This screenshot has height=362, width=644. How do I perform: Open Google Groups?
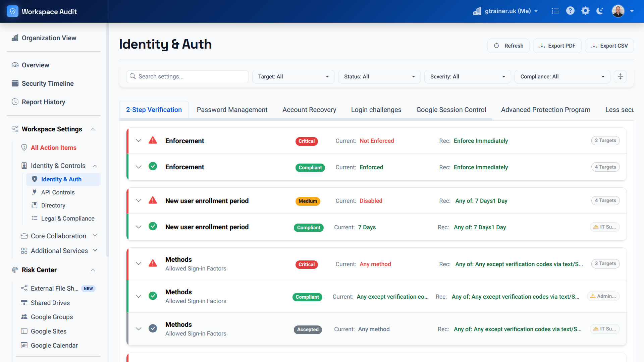tap(52, 317)
